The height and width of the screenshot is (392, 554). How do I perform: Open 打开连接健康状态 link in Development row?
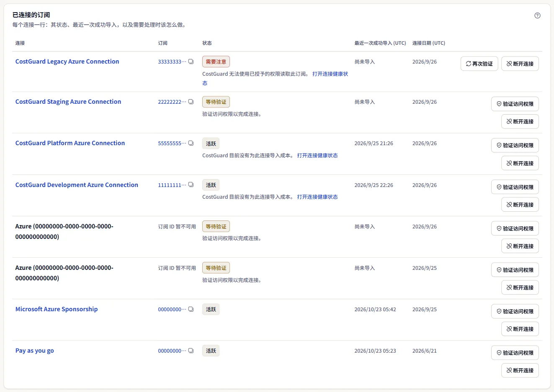tap(317, 197)
